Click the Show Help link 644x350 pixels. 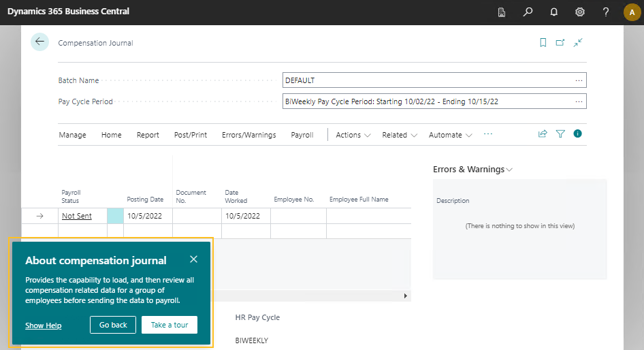[x=44, y=325]
